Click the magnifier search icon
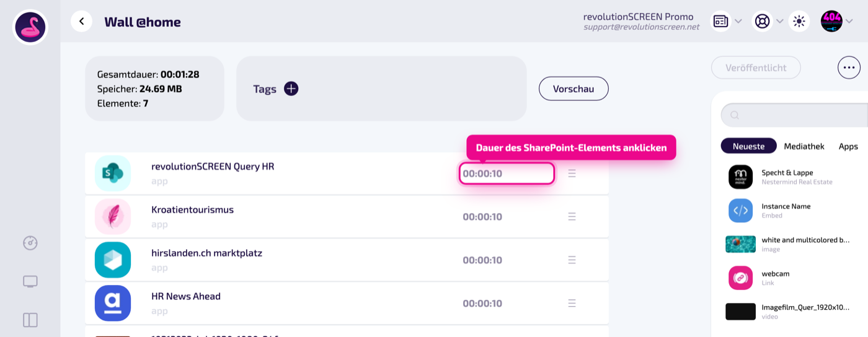This screenshot has width=868, height=337. (735, 115)
